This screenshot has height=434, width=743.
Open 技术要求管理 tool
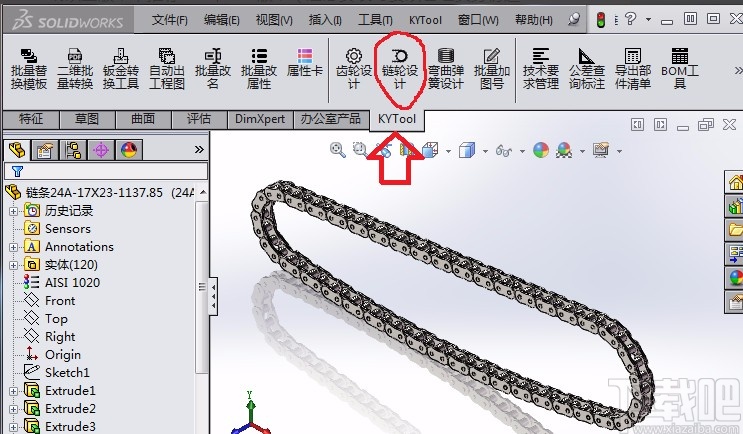point(541,69)
